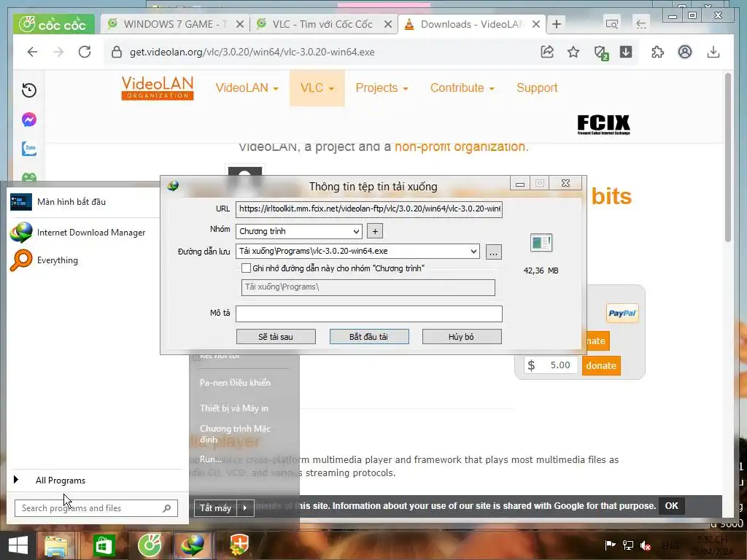Click the Cốc Cốc logo button

click(53, 24)
